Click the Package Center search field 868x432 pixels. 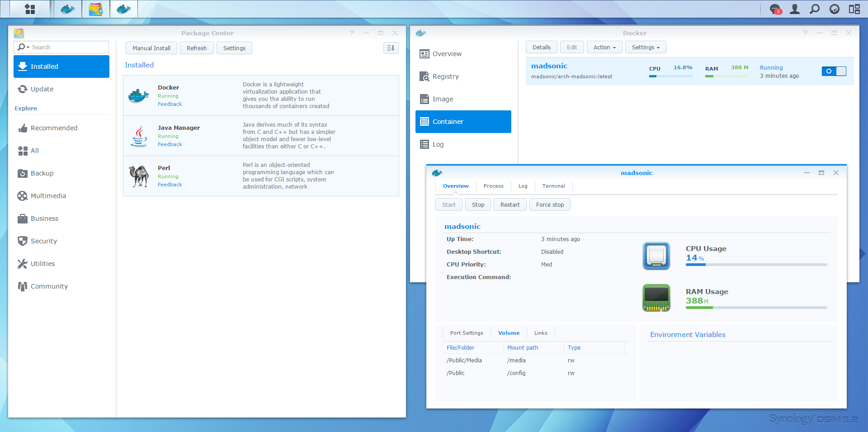[x=68, y=47]
